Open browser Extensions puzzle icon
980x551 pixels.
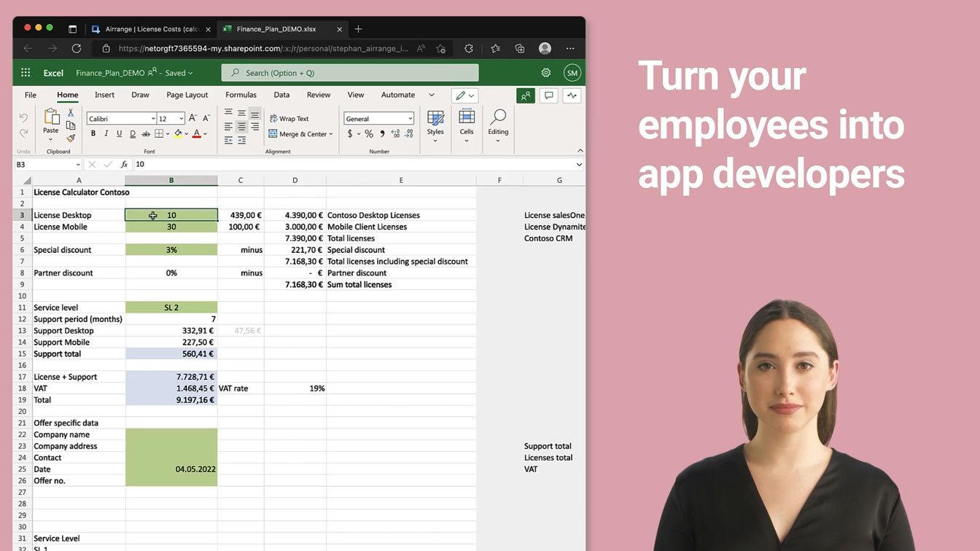pos(469,49)
